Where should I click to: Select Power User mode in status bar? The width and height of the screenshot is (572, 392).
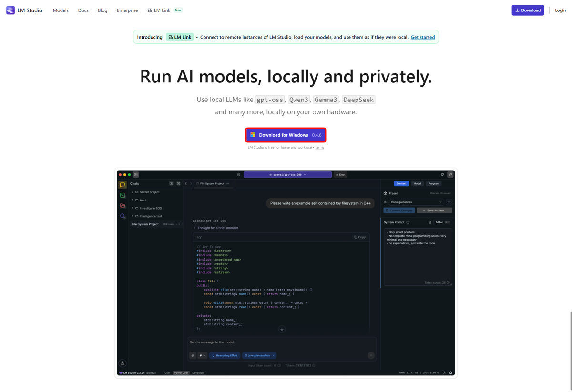pos(181,373)
